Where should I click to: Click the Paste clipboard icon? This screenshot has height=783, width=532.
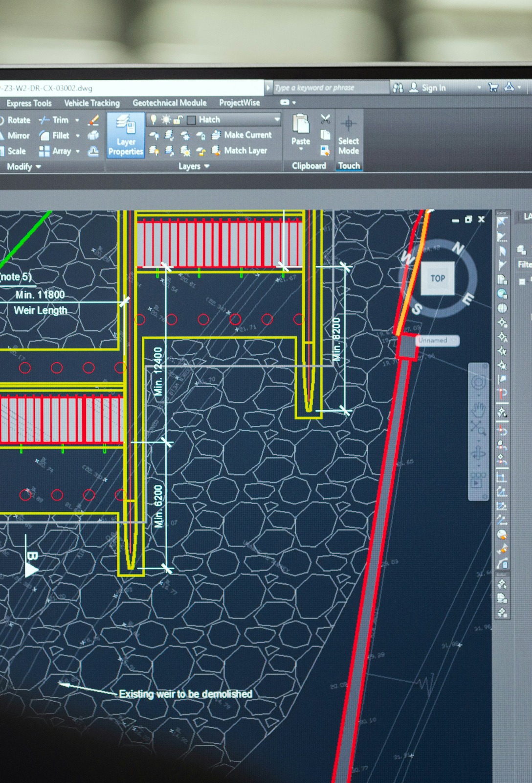click(301, 129)
